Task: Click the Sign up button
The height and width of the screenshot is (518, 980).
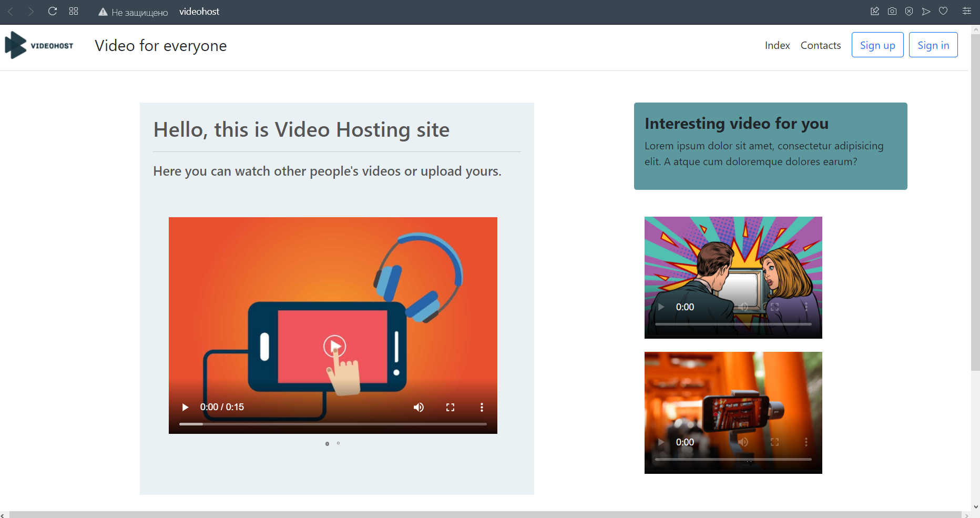Action: coord(877,45)
